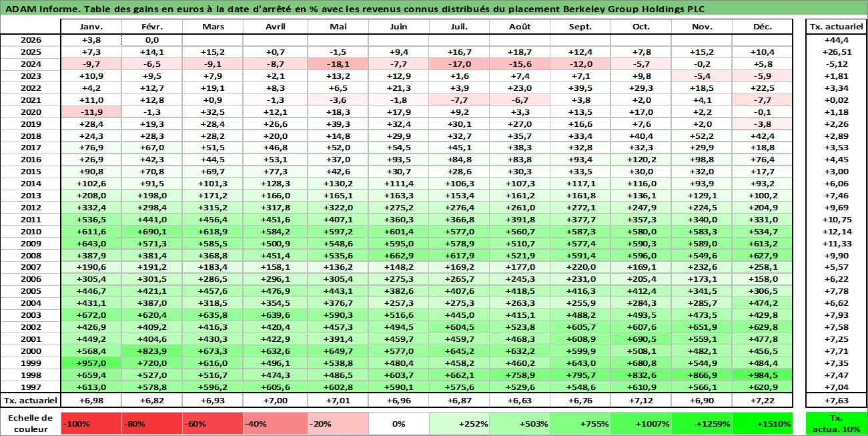
Task: Click the table title mentioning Berkeley Group Holdings PLC
Action: (x=354, y=9)
